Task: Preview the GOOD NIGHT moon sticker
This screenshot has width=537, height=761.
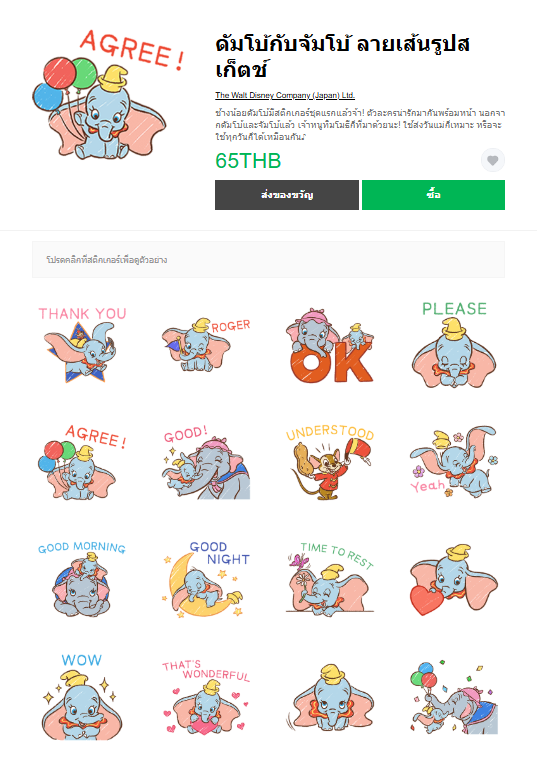Action: pos(206,580)
